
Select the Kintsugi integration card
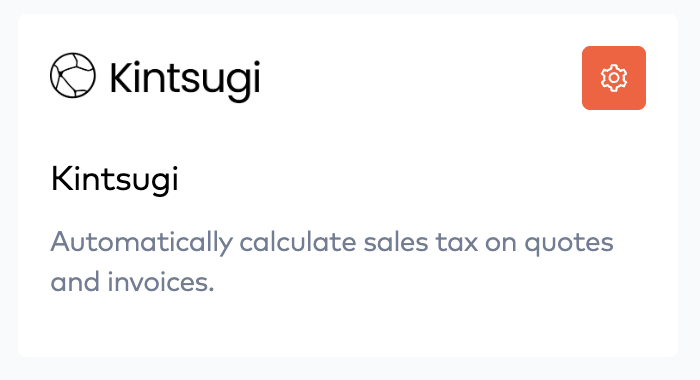pos(348,185)
